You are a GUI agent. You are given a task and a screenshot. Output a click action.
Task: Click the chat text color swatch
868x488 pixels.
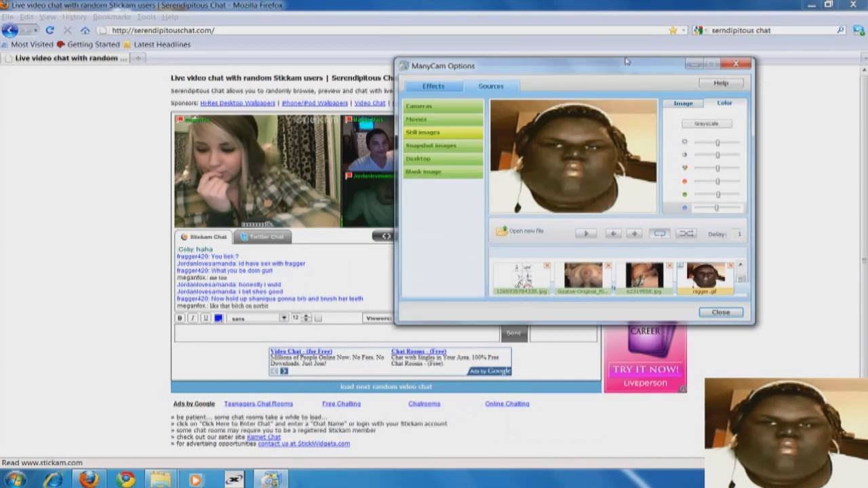[x=218, y=318]
